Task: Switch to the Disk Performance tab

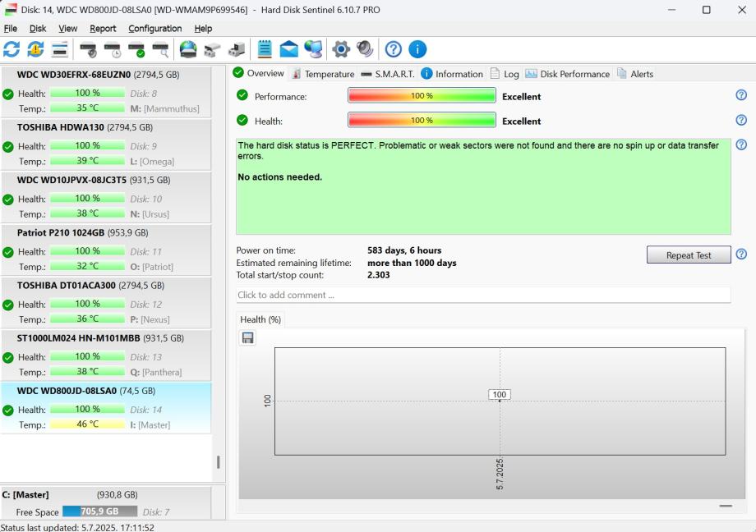Action: (568, 74)
